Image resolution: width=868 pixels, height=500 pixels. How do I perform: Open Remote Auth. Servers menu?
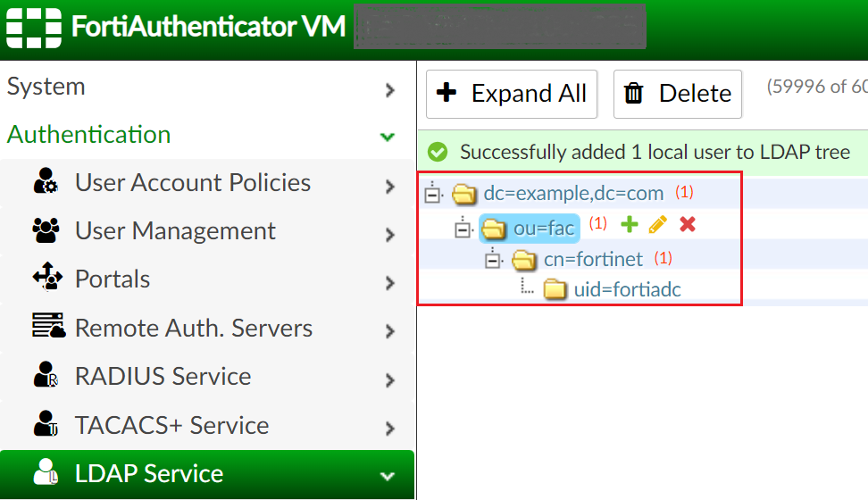click(193, 328)
